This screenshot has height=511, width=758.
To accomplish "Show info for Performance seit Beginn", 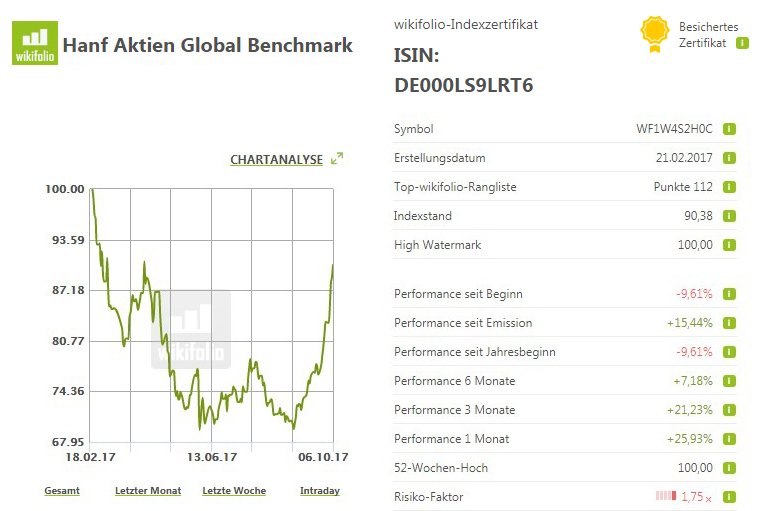I will pos(730,294).
